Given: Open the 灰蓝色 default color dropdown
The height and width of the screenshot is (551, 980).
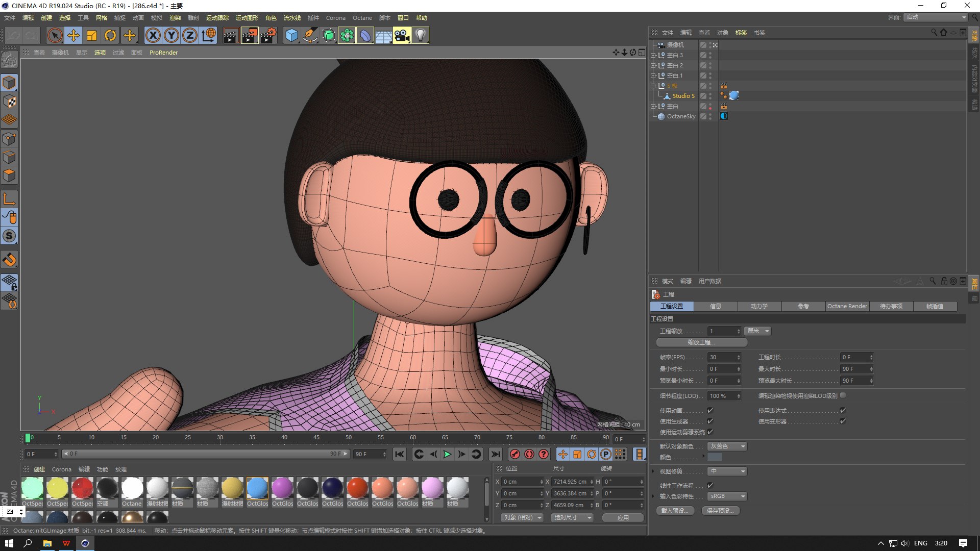Looking at the screenshot, I should click(x=727, y=446).
